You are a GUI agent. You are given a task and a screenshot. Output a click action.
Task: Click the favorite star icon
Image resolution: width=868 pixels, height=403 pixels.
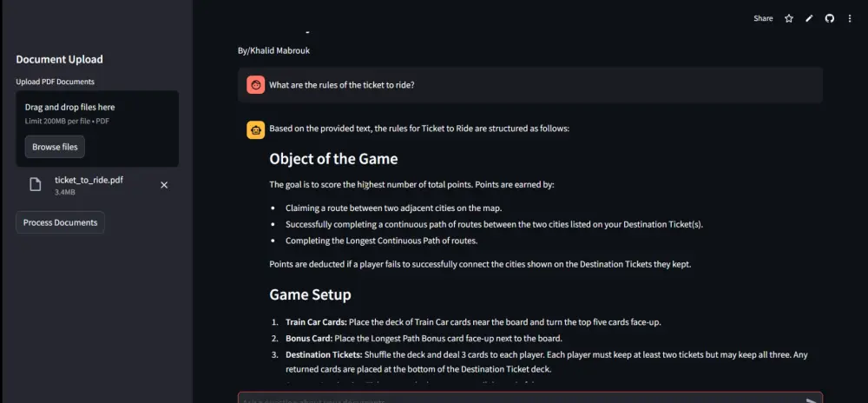click(x=789, y=18)
